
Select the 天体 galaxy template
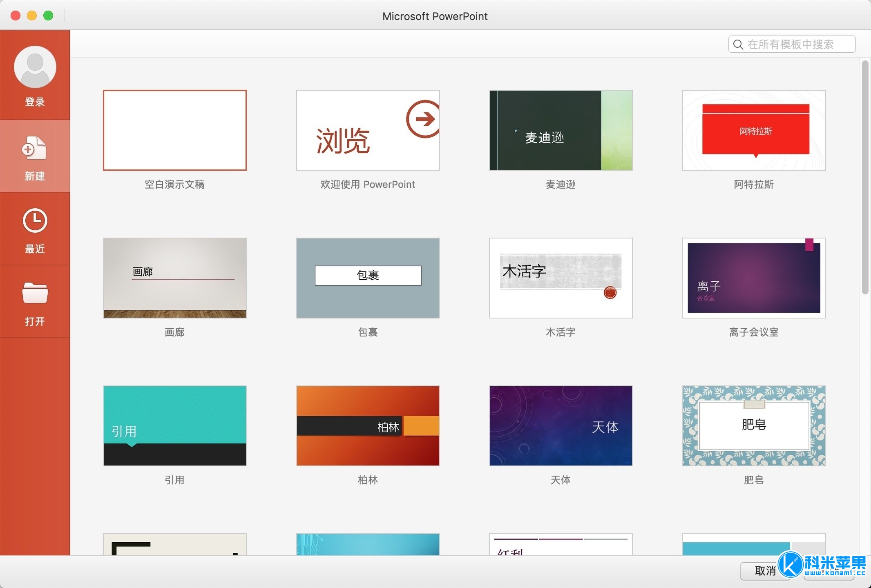point(561,426)
